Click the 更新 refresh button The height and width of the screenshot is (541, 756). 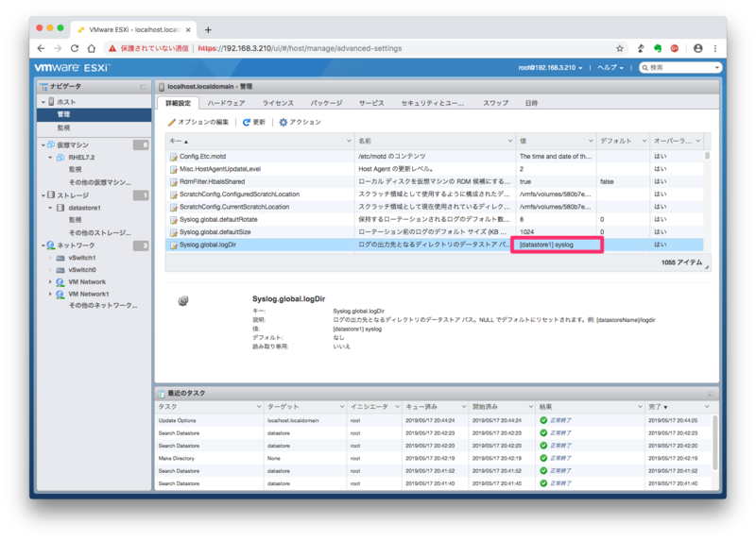tap(254, 123)
